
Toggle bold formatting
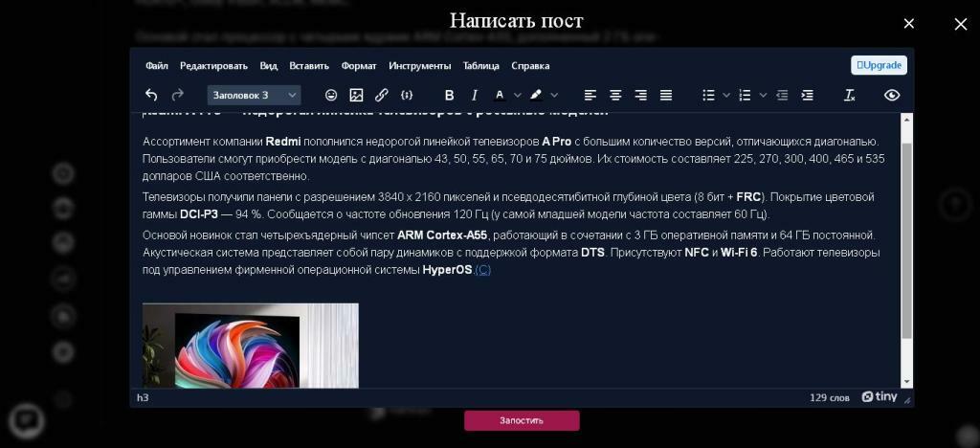pos(449,95)
